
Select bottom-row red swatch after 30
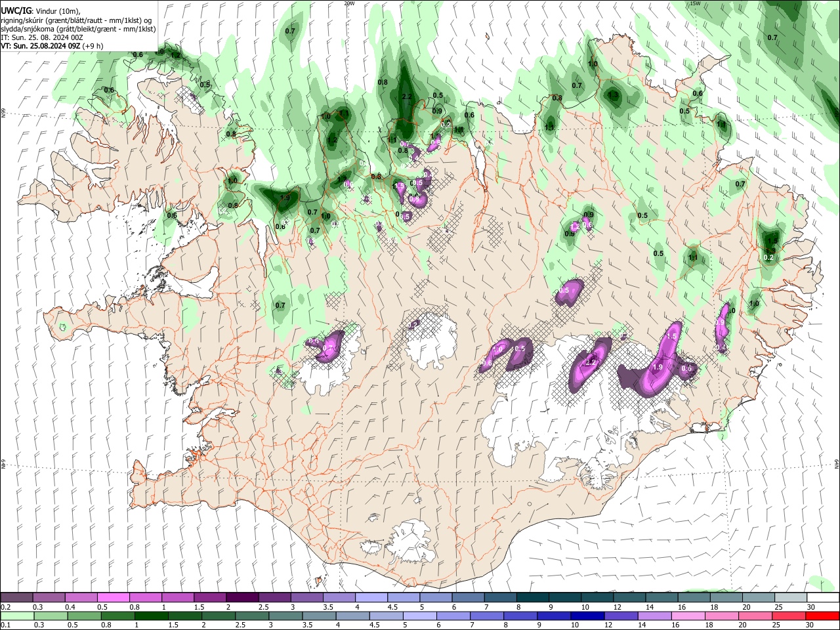pos(822,616)
